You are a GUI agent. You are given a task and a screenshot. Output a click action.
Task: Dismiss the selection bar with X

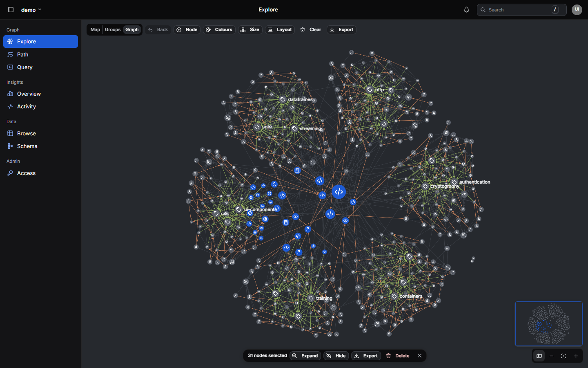click(x=419, y=356)
